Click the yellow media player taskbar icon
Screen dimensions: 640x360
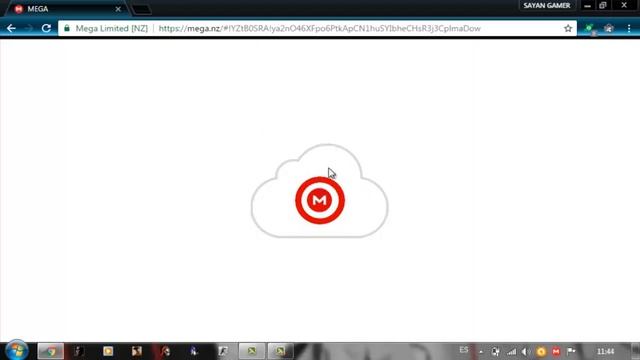108,351
